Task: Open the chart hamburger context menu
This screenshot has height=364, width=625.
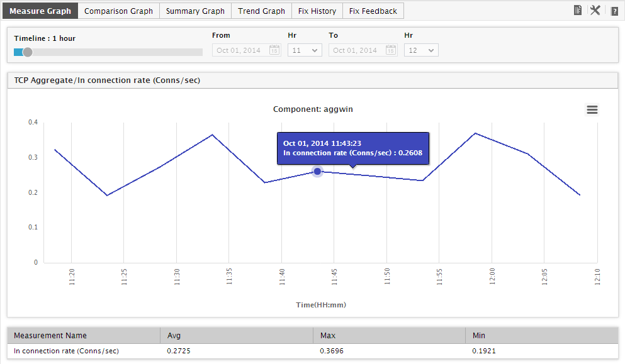Action: [x=592, y=109]
